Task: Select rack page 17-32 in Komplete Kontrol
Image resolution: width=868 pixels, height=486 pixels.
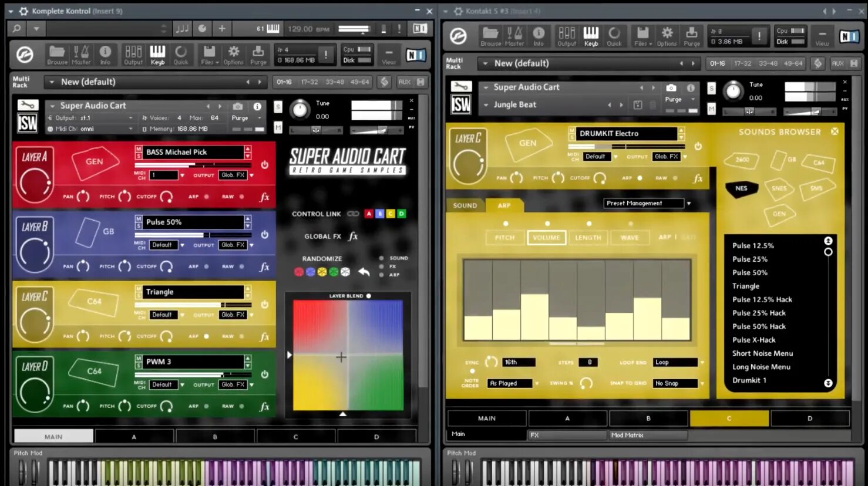Action: tap(309, 82)
